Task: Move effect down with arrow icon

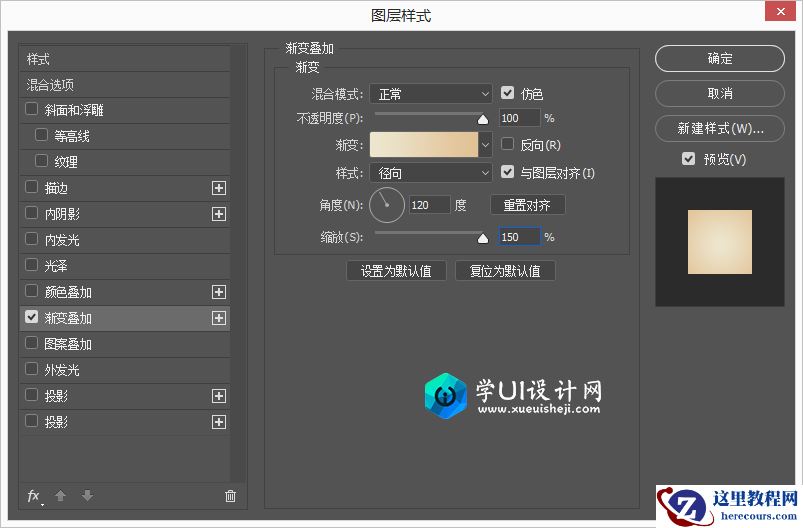Action: click(x=88, y=496)
